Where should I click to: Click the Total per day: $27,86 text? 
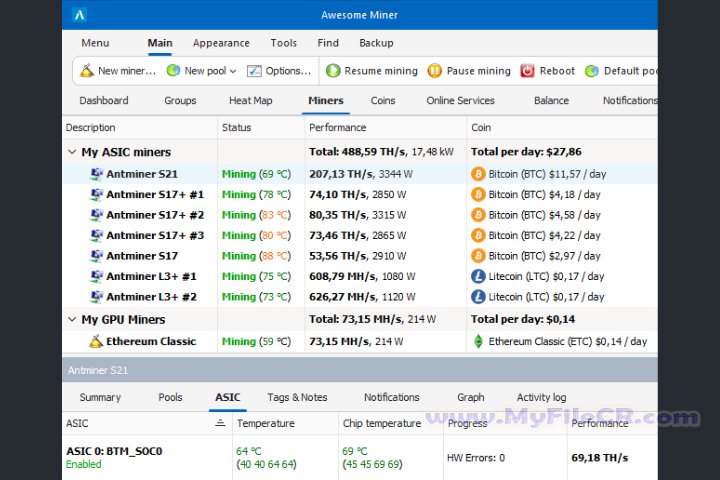point(526,152)
